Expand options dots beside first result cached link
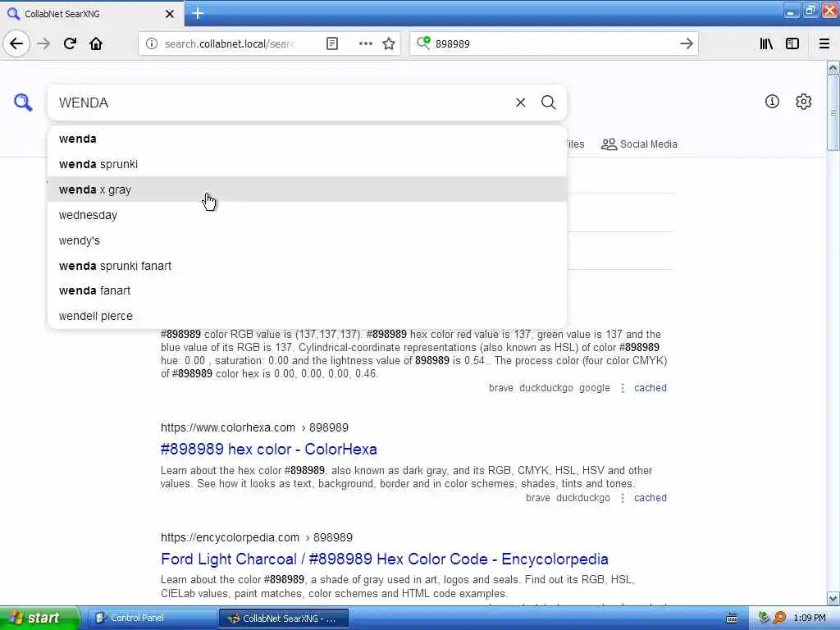840x630 pixels. point(623,388)
